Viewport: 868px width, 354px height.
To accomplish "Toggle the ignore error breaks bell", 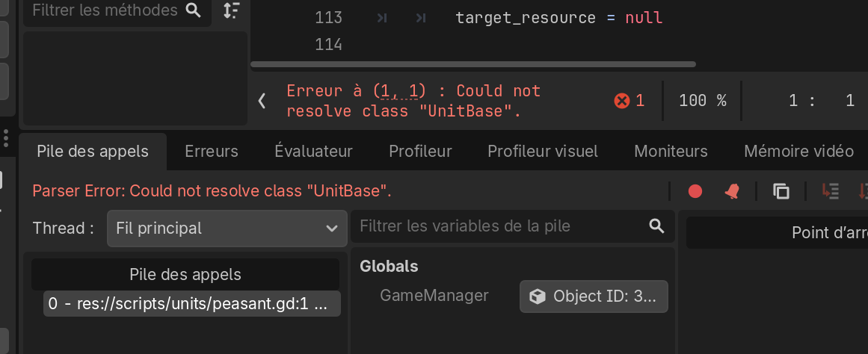I will pos(731,191).
